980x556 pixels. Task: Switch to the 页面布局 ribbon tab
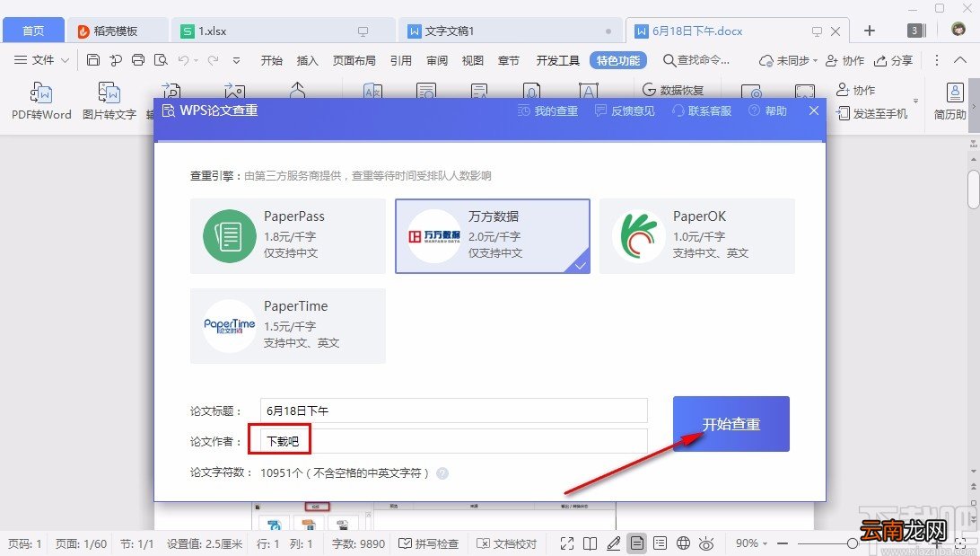[354, 61]
